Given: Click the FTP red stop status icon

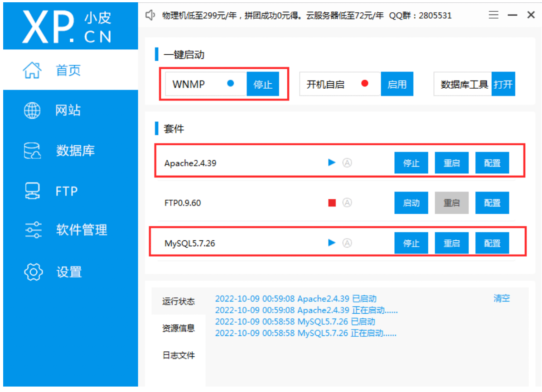Looking at the screenshot, I should coord(332,203).
